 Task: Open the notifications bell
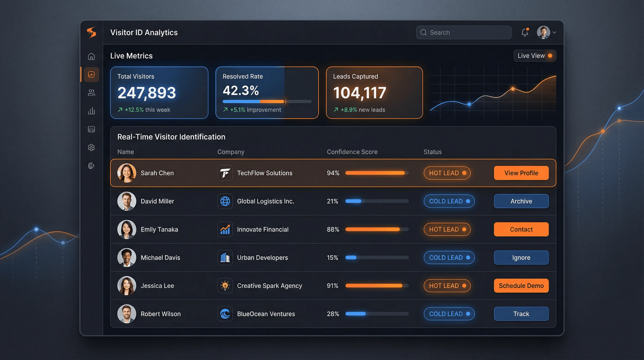[525, 33]
